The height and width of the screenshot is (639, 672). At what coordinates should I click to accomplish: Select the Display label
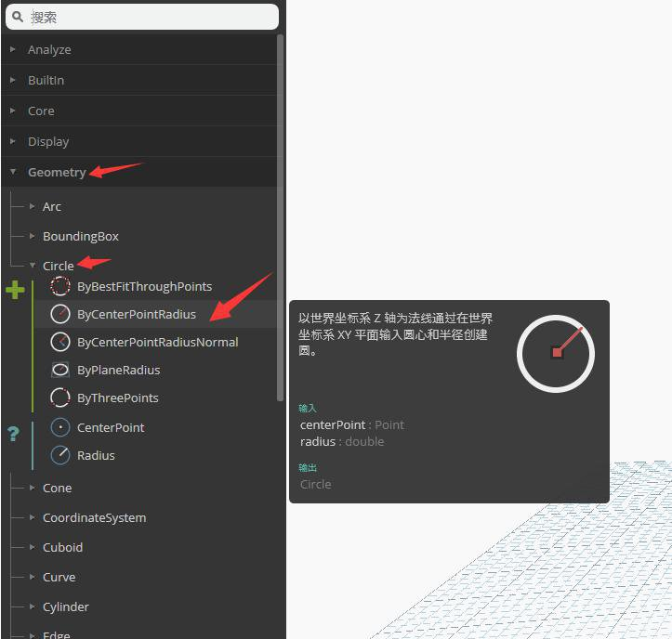[x=48, y=142]
